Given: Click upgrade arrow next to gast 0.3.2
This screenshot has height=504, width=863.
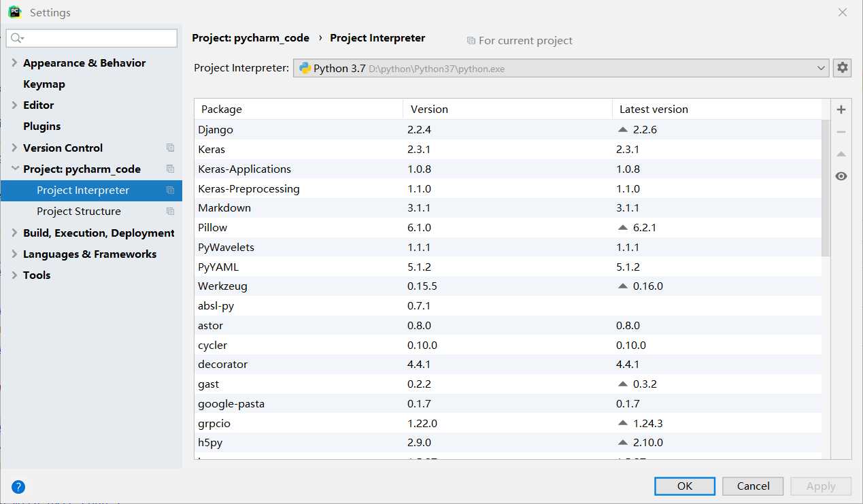Looking at the screenshot, I should coord(623,384).
